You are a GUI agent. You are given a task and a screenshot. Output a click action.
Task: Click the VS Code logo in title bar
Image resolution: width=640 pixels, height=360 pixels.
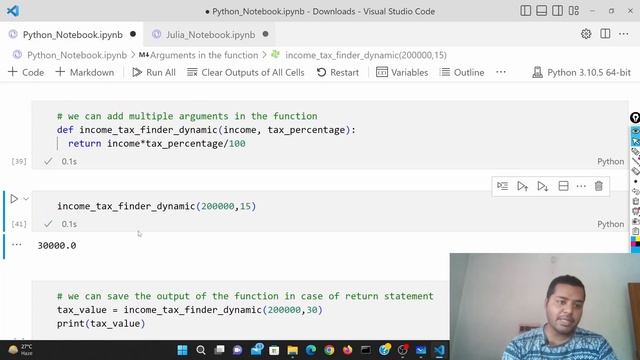tap(13, 11)
